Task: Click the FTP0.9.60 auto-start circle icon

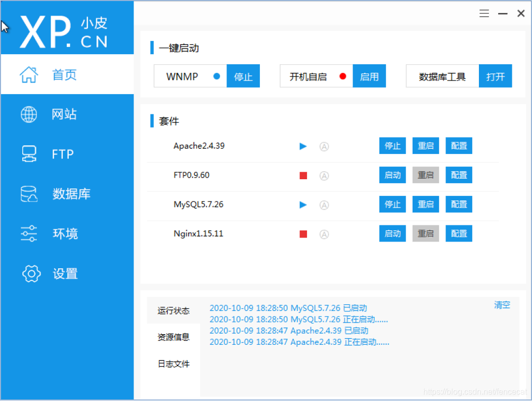Action: click(x=324, y=176)
